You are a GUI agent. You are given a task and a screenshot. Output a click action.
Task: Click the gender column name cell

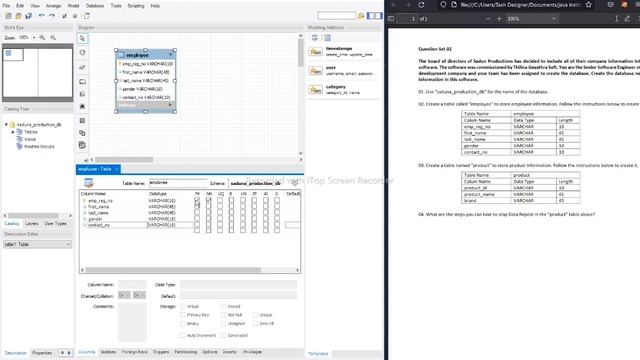tap(116, 219)
